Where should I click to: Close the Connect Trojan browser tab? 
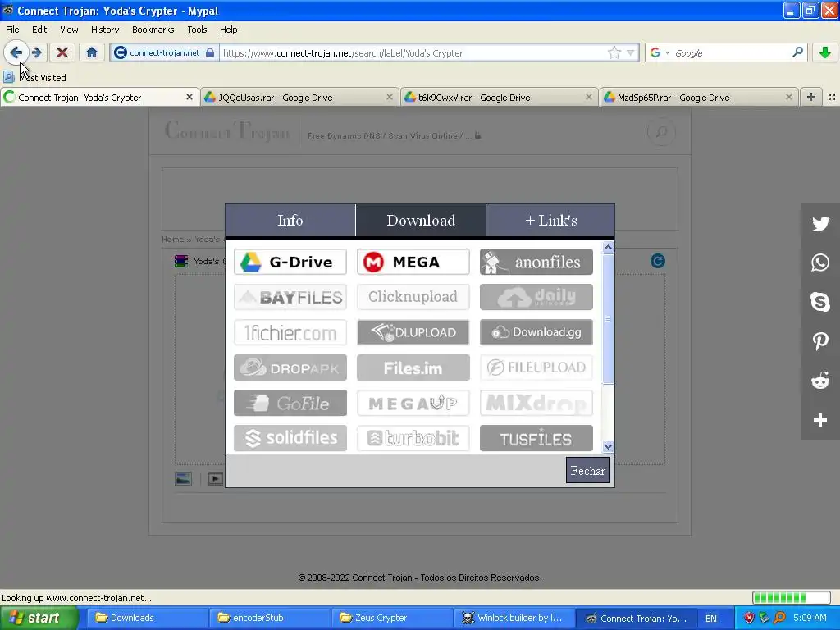(x=189, y=97)
